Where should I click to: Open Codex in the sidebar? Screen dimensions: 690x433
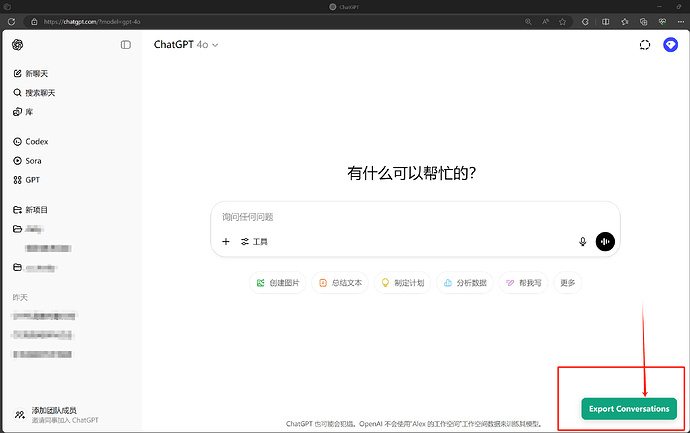click(30, 142)
